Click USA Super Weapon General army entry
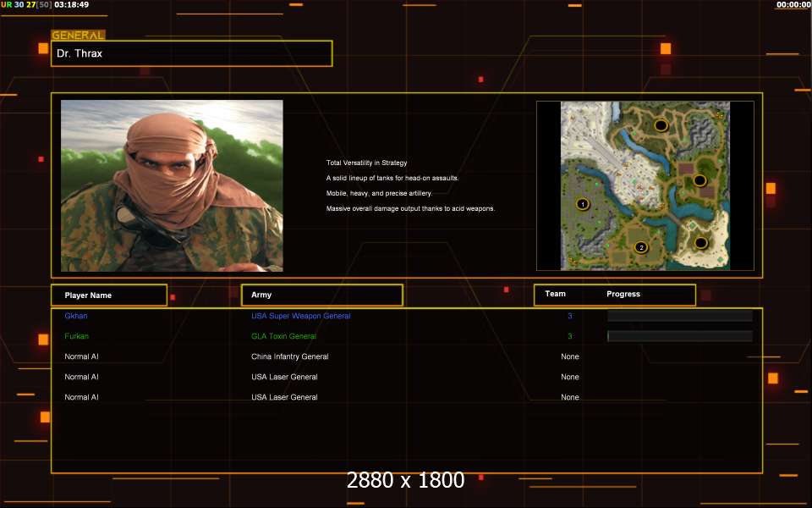The image size is (812, 508). [x=300, y=316]
